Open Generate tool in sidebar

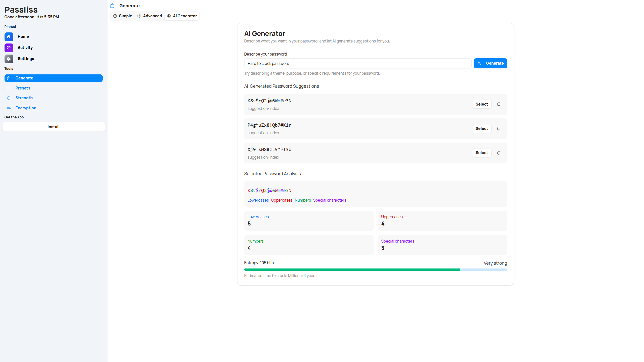53,78
